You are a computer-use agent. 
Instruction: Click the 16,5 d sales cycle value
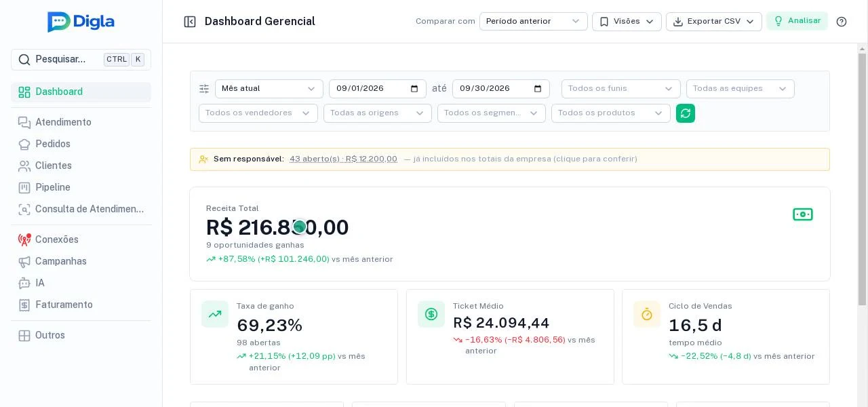coord(695,326)
